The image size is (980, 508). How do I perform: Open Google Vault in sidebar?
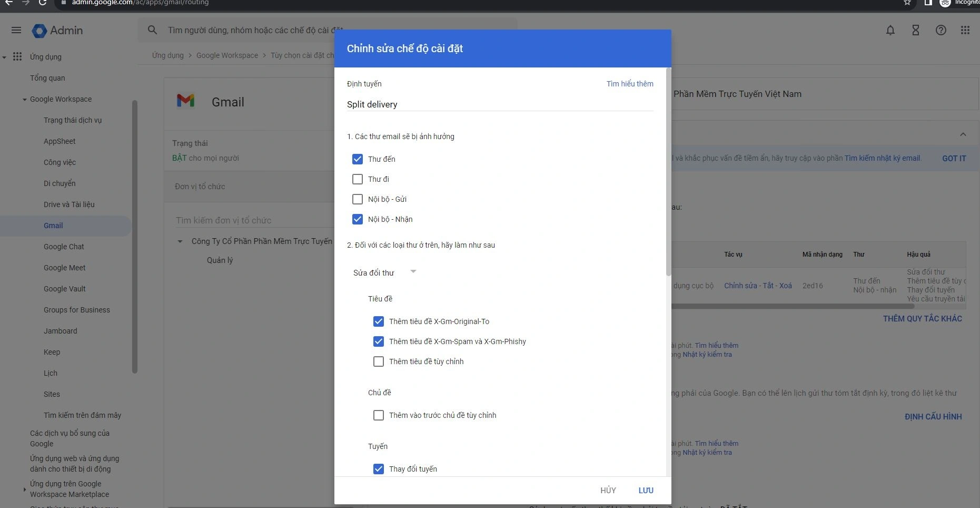[64, 289]
